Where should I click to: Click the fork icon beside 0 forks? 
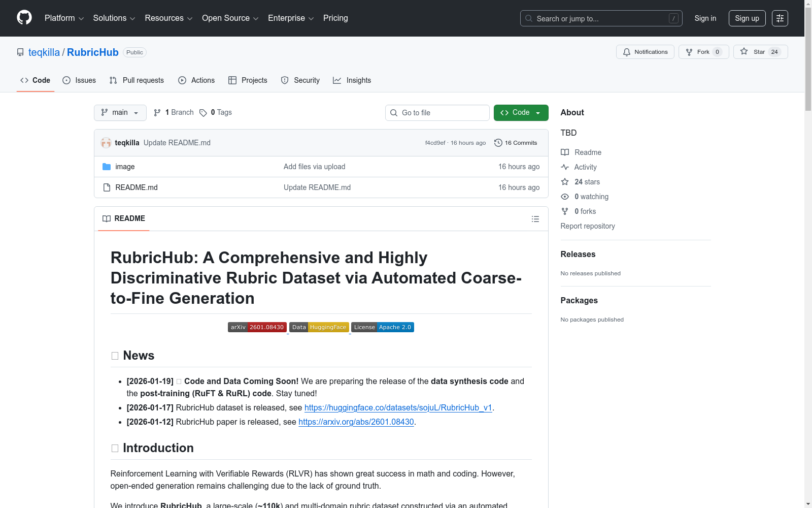tap(565, 211)
